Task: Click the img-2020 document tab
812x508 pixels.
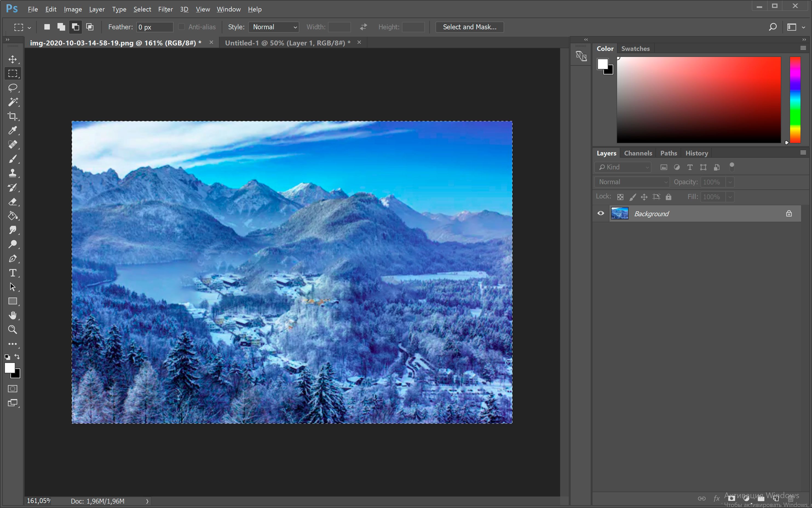Action: click(x=114, y=42)
